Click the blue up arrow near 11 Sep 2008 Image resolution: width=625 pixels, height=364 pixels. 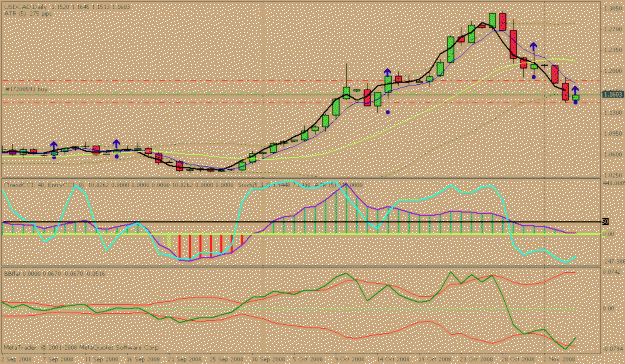116,144
